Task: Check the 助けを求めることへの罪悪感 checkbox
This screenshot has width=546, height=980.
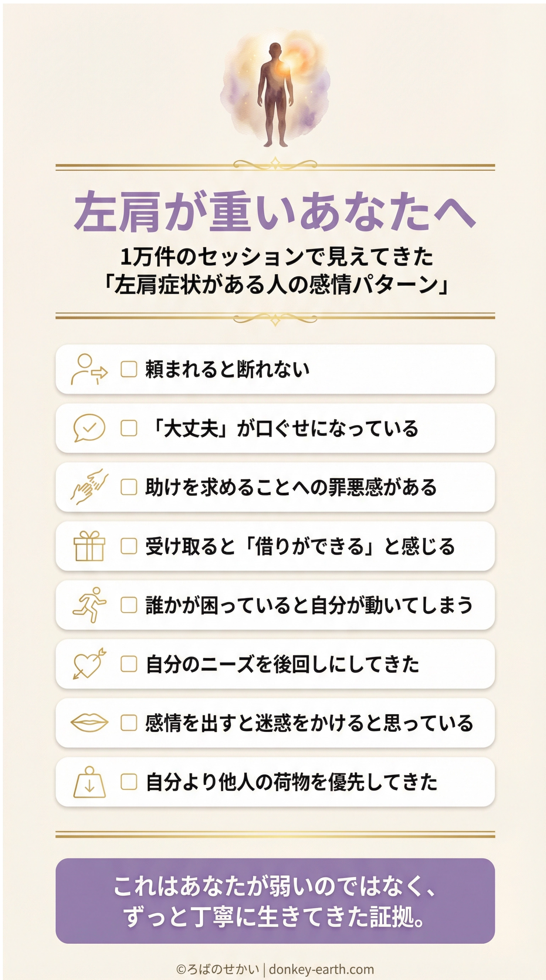Action: pos(128,487)
